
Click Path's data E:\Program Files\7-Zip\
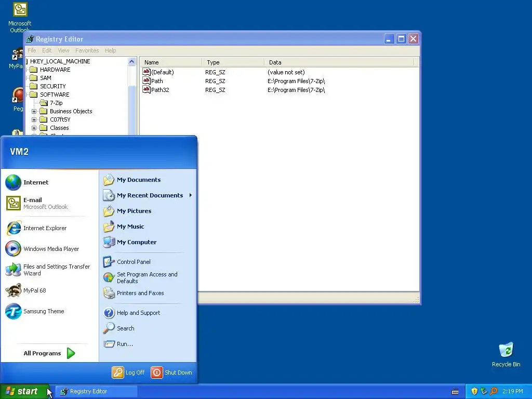coord(296,81)
